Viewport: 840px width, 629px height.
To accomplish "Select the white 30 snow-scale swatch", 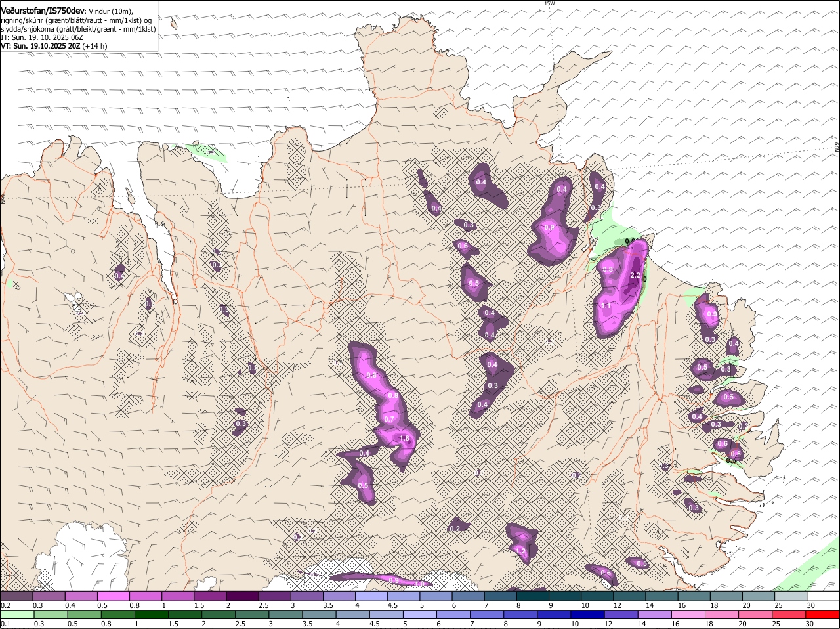I will click(x=823, y=596).
